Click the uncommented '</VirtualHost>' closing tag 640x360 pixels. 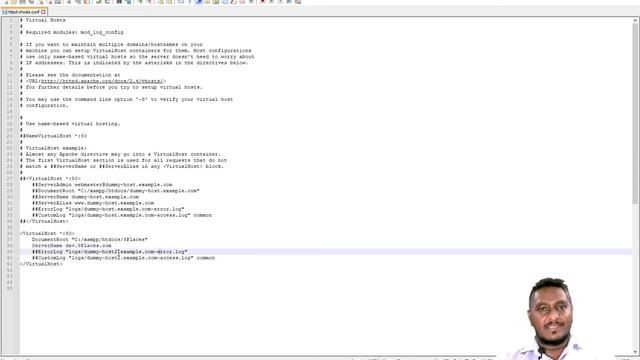[41, 264]
